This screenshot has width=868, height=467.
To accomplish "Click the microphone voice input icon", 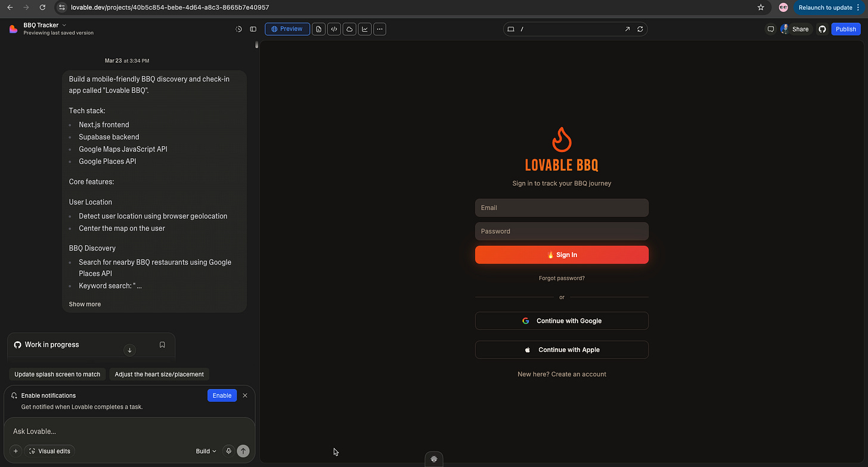I will (228, 451).
